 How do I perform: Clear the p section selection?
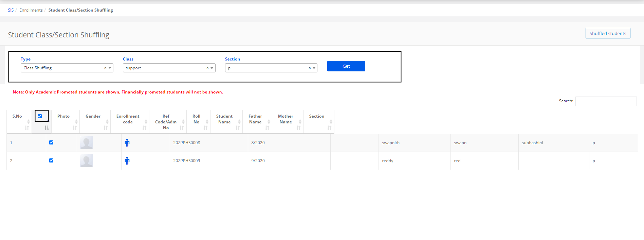(310, 68)
